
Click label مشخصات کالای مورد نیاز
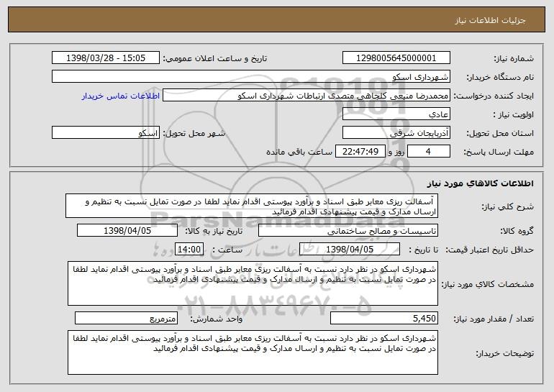[488, 285]
